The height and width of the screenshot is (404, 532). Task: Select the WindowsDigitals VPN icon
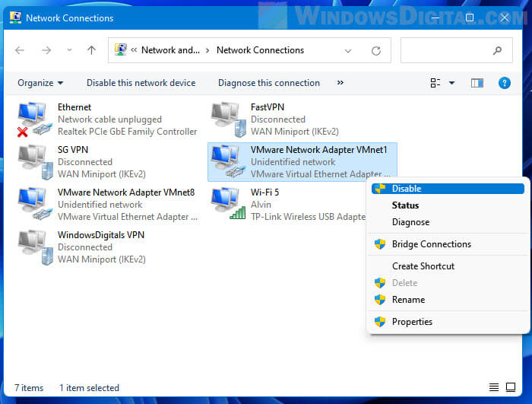36,247
